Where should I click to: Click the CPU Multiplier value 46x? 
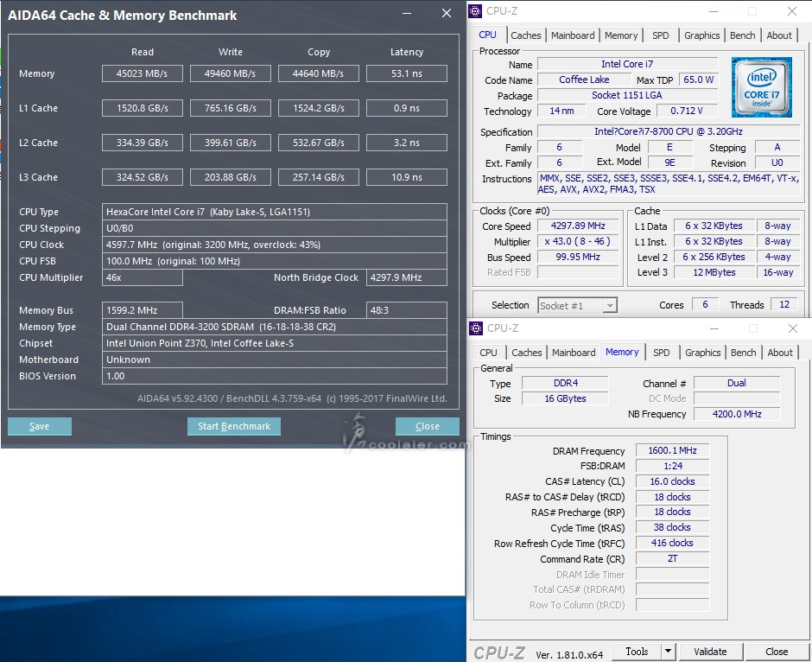(142, 277)
